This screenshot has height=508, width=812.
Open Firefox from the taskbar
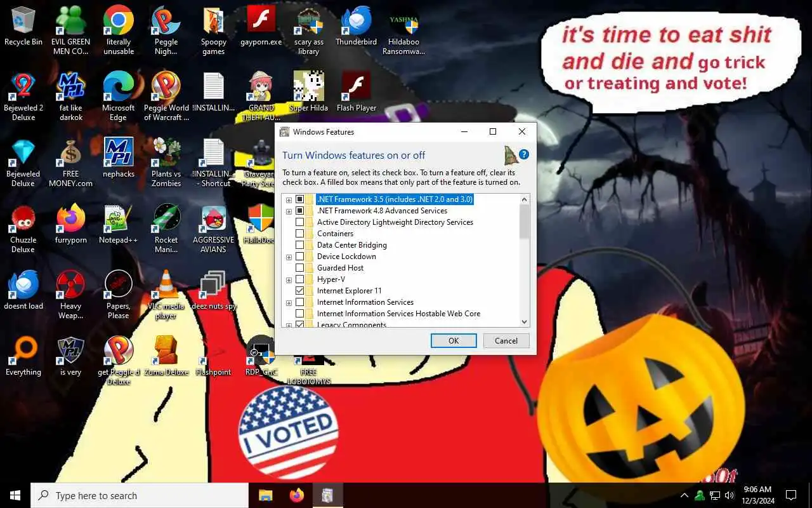click(x=296, y=495)
